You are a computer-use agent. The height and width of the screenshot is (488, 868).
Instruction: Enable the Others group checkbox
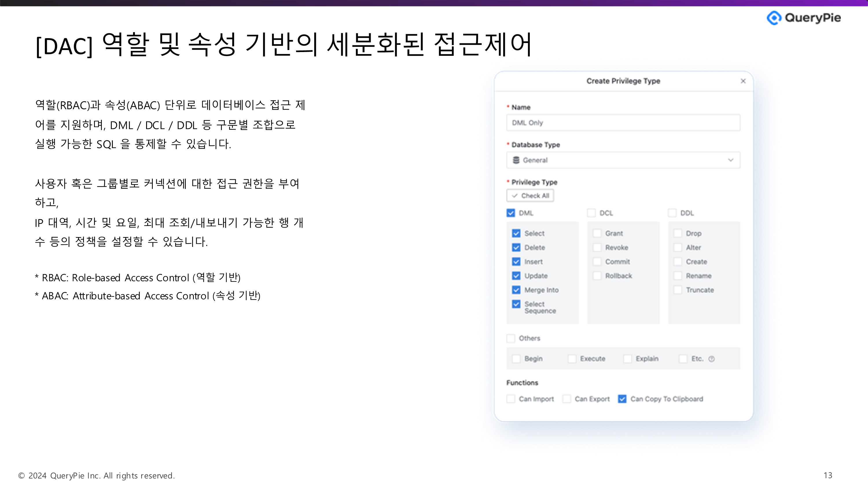pos(511,338)
